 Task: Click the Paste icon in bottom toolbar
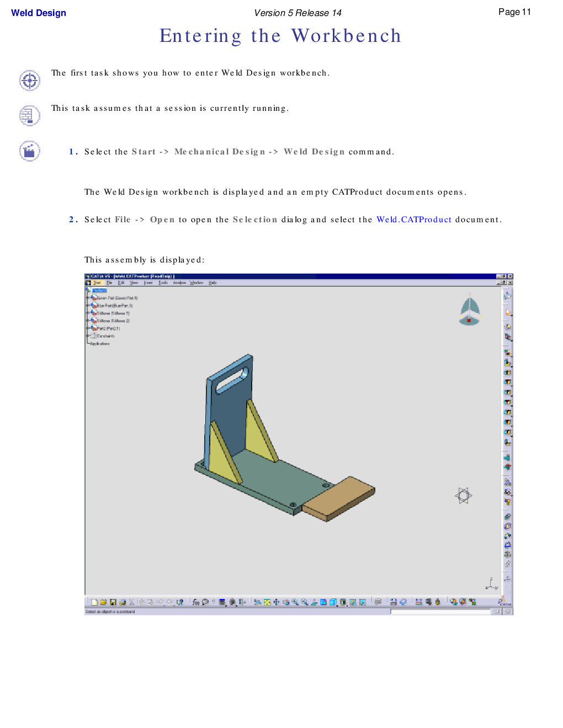coord(150,602)
